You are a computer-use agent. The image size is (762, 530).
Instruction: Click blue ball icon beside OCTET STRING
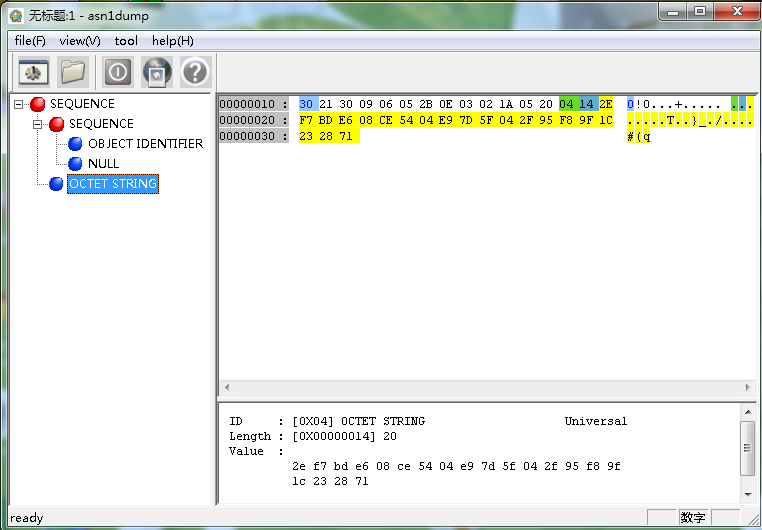tap(56, 184)
